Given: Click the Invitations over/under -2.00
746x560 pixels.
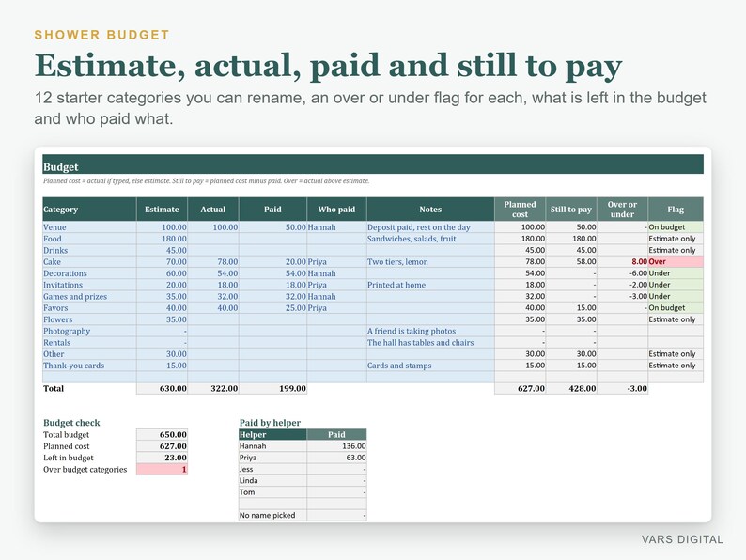Looking at the screenshot, I should 622,285.
